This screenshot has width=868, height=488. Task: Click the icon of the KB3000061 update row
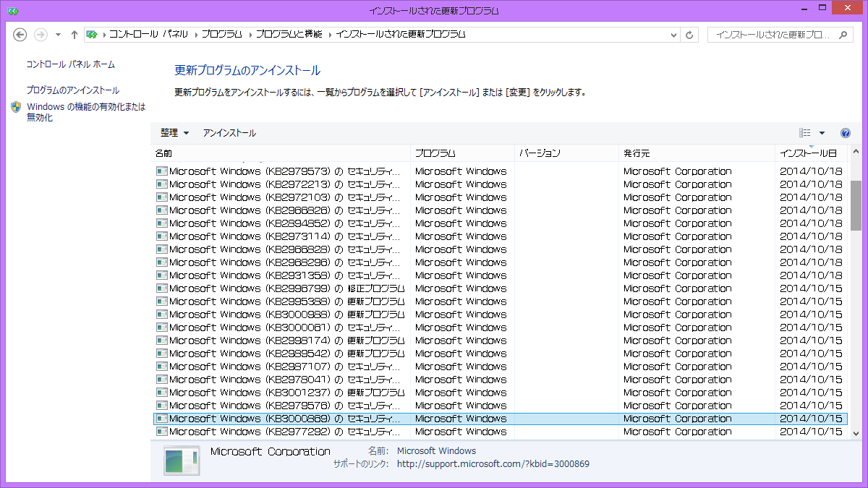click(162, 328)
